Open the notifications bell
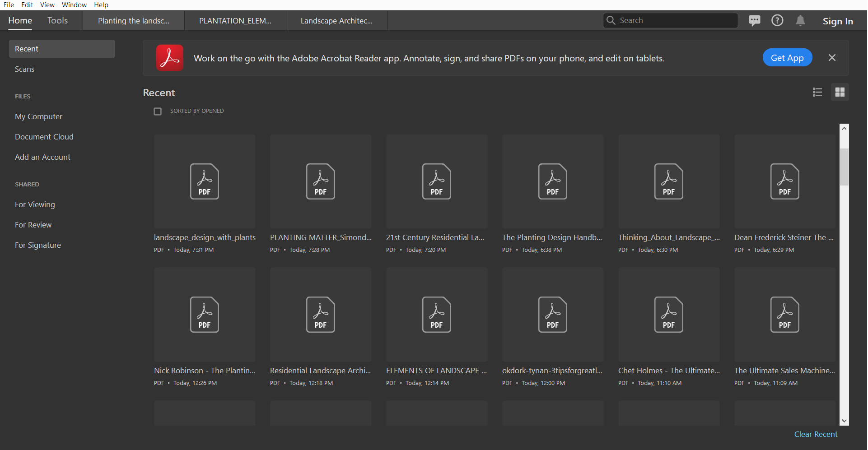This screenshot has height=450, width=868. pyautogui.click(x=800, y=20)
